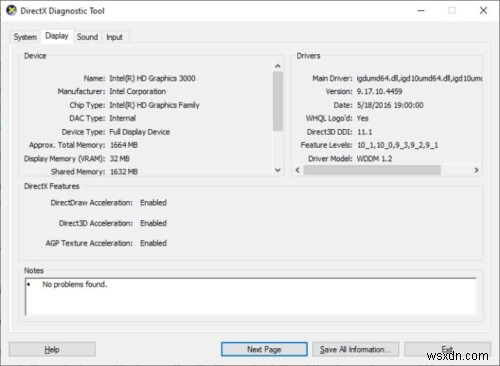Click the Help button

tap(52, 349)
